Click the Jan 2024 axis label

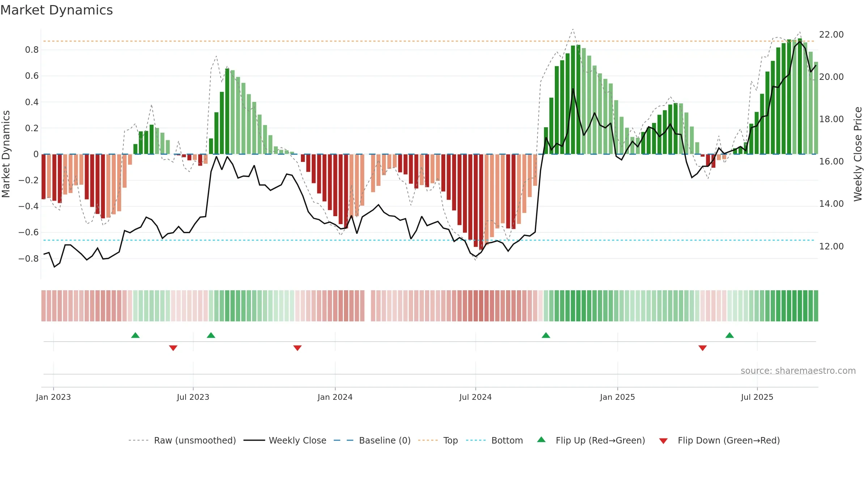[335, 397]
